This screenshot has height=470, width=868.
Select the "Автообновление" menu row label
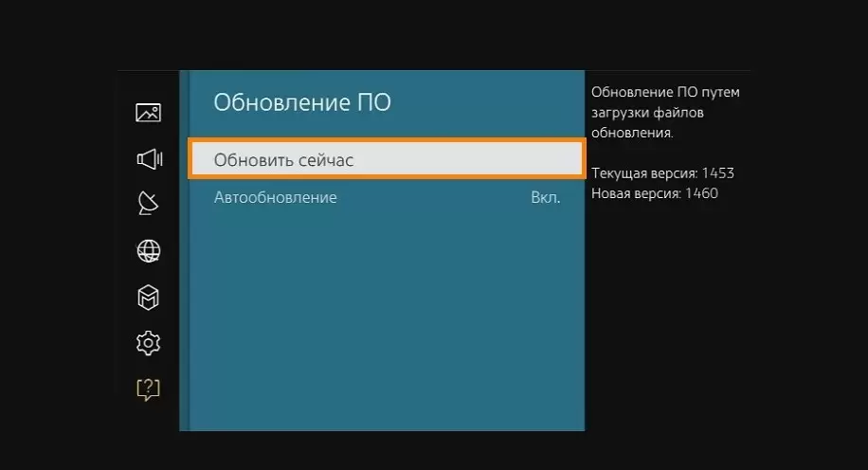pos(275,198)
